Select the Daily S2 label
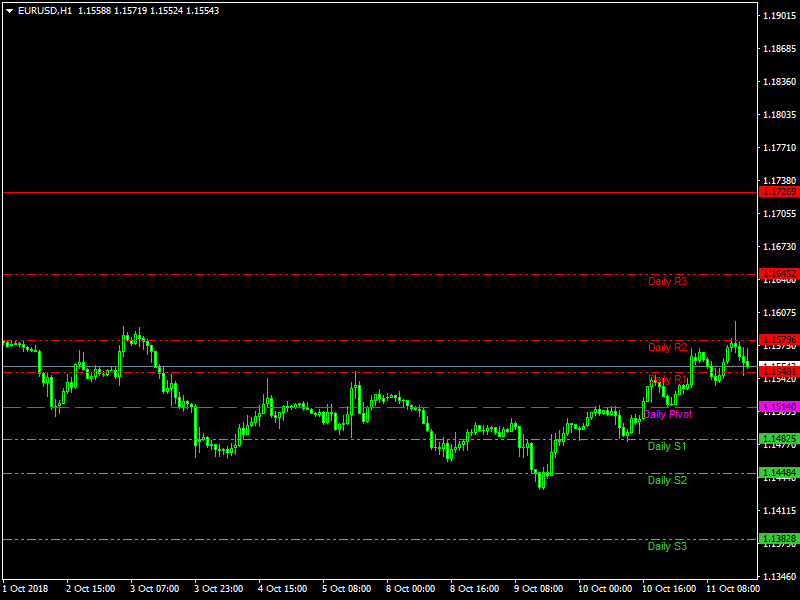This screenshot has height=600, width=800. pos(667,481)
